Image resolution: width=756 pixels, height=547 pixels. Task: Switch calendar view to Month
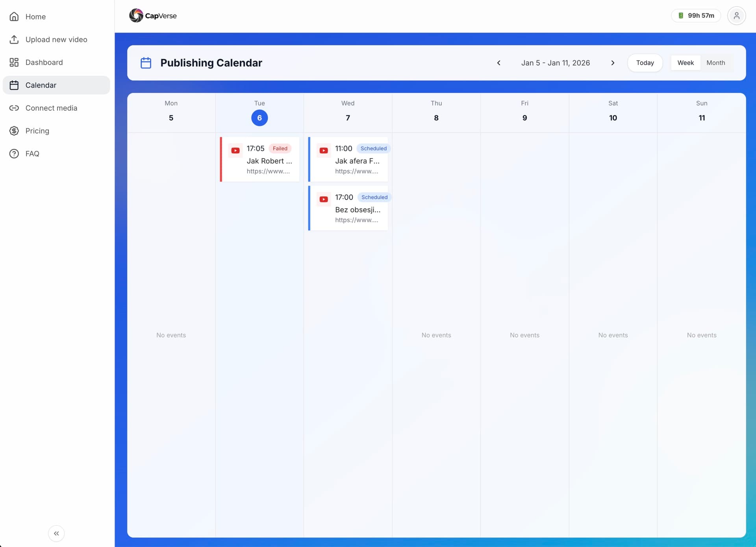coord(716,63)
